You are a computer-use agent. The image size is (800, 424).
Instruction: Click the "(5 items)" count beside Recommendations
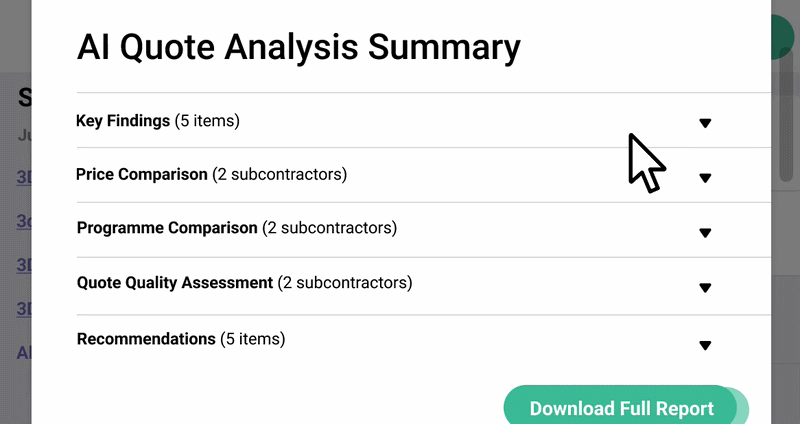[x=252, y=339]
